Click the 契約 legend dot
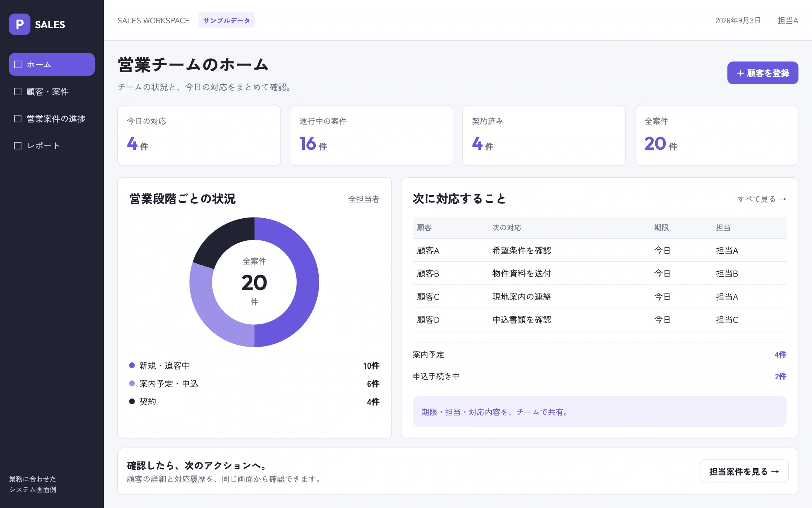The width and height of the screenshot is (812, 508). point(132,401)
